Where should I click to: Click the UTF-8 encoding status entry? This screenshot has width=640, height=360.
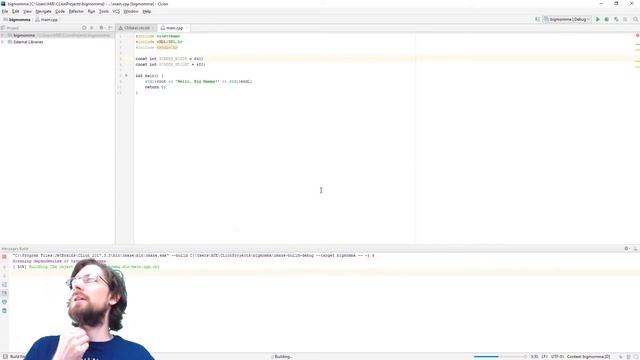(x=557, y=357)
